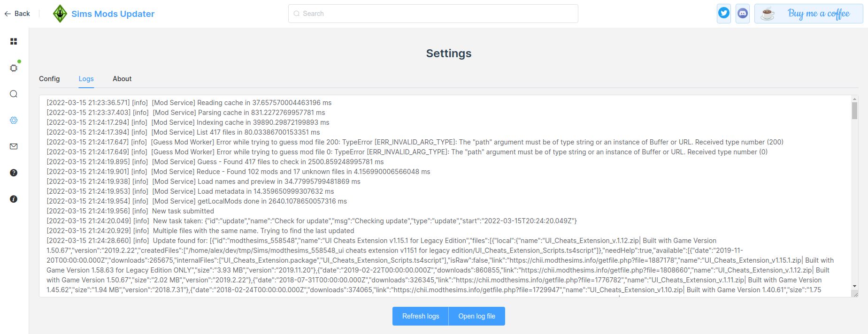This screenshot has width=868, height=334.
Task: Click the Open log file button
Action: click(477, 316)
